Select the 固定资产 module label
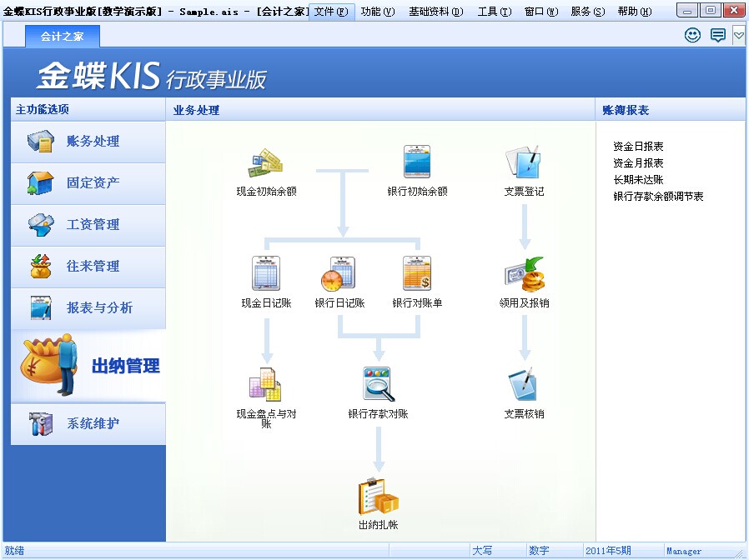749x560 pixels. (x=93, y=182)
